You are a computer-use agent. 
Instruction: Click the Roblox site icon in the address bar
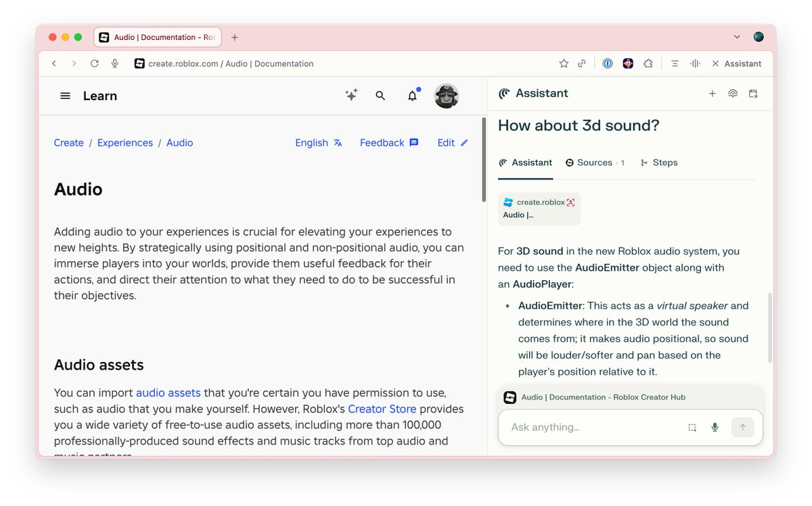click(139, 64)
